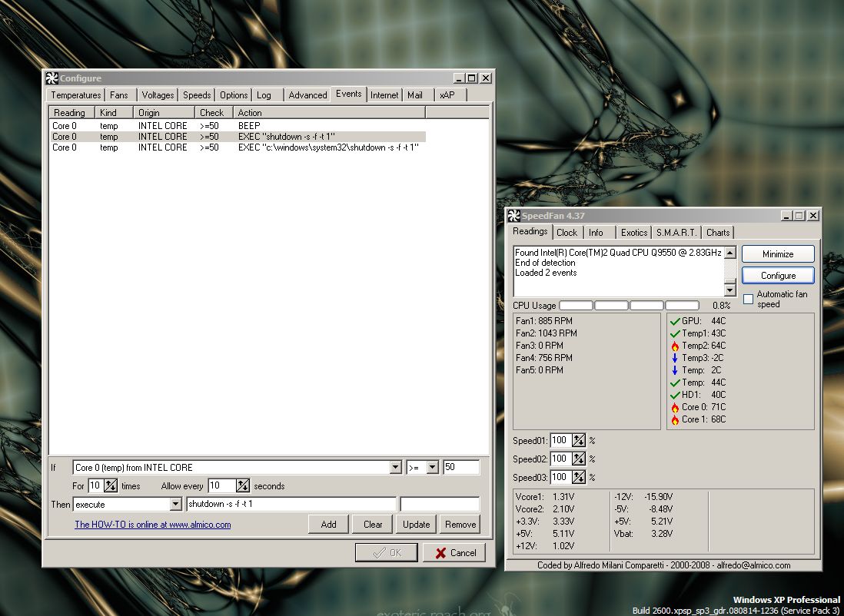Open the HOW-TO link at www.almico.com

click(x=153, y=525)
